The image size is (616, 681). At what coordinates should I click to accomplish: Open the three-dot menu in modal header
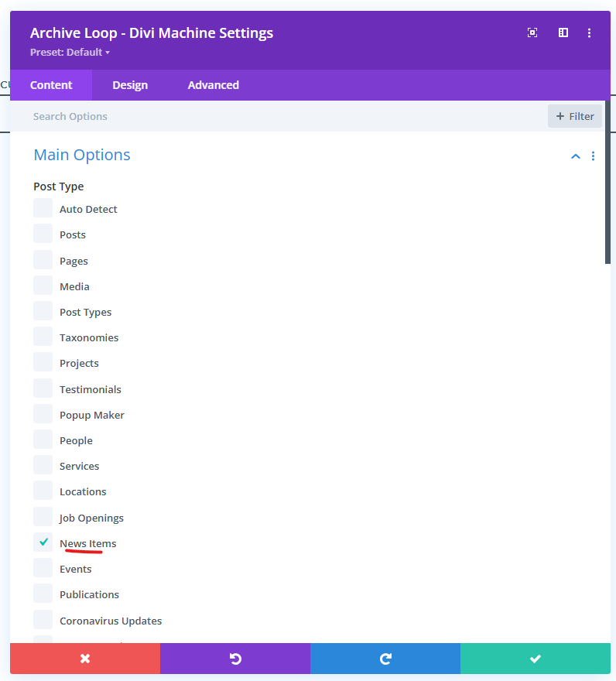590,33
